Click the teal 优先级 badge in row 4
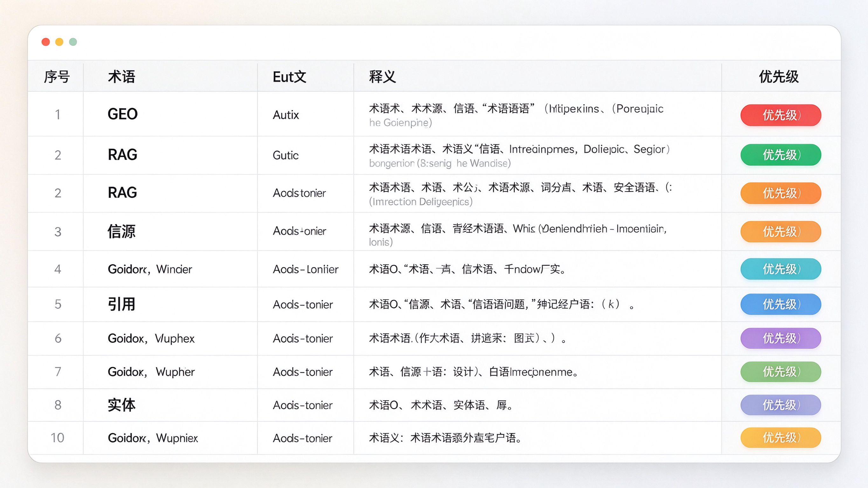This screenshot has width=868, height=488. (780, 269)
